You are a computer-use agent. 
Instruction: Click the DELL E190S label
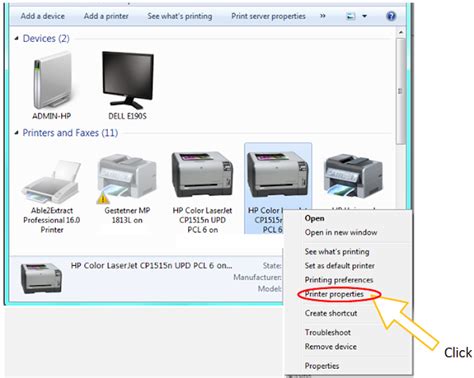click(127, 116)
